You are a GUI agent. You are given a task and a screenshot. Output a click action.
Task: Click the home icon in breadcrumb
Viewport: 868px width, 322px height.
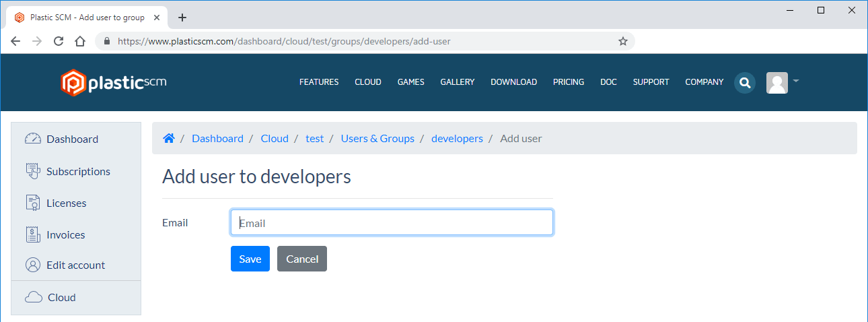pos(169,138)
